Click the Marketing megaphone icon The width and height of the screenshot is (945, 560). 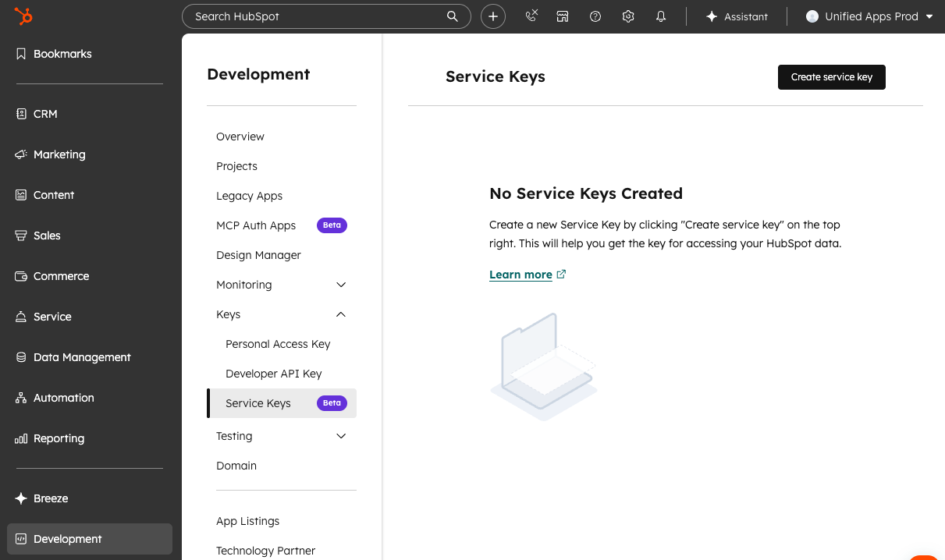pos(21,154)
